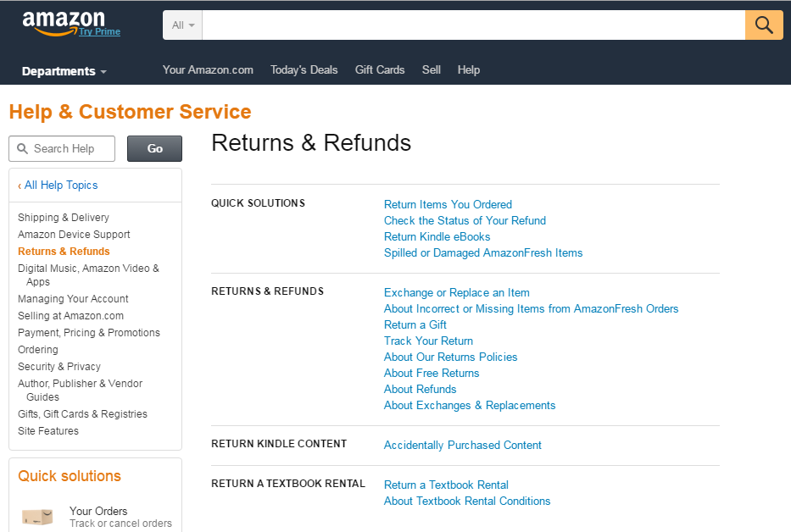
Task: Click the RETURN KINDLE CONTENT label
Action: click(x=279, y=444)
